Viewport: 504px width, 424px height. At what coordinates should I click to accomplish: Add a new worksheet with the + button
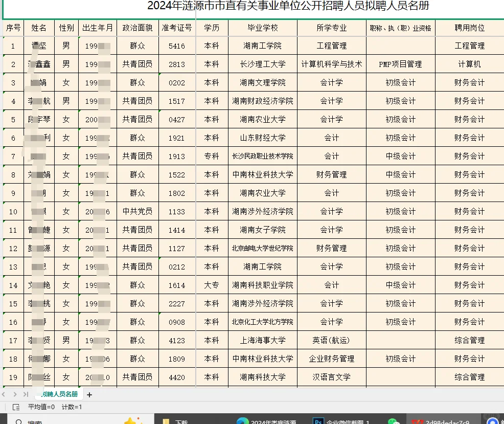pos(89,394)
